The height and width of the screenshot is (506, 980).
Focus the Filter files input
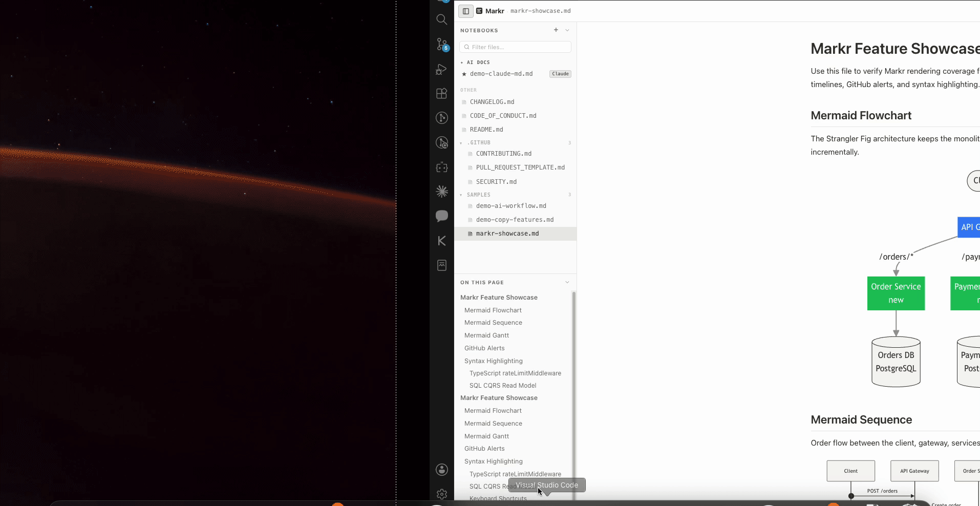(x=515, y=47)
